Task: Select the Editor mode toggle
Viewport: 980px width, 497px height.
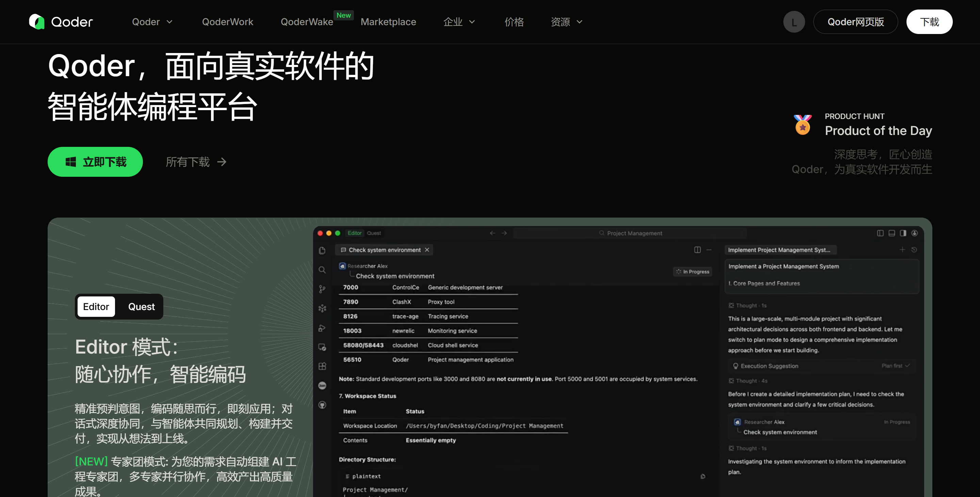Action: (x=96, y=307)
